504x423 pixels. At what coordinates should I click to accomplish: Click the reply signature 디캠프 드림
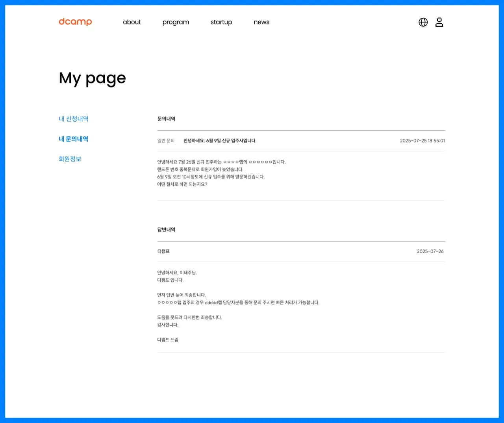(x=168, y=340)
